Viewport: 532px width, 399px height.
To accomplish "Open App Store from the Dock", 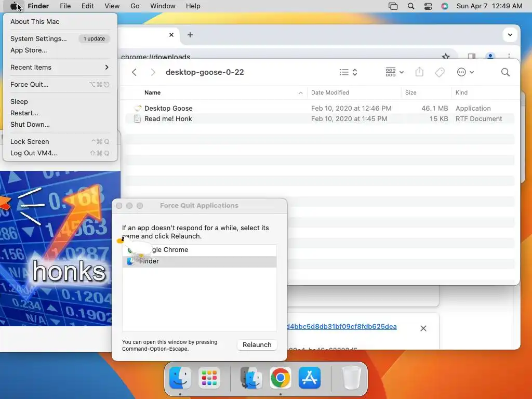I will point(310,378).
